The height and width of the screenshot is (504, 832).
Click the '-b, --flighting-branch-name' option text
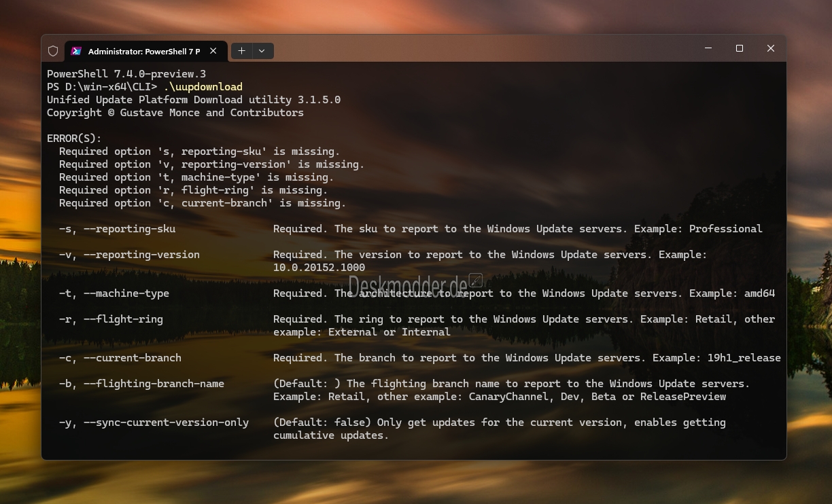141,384
